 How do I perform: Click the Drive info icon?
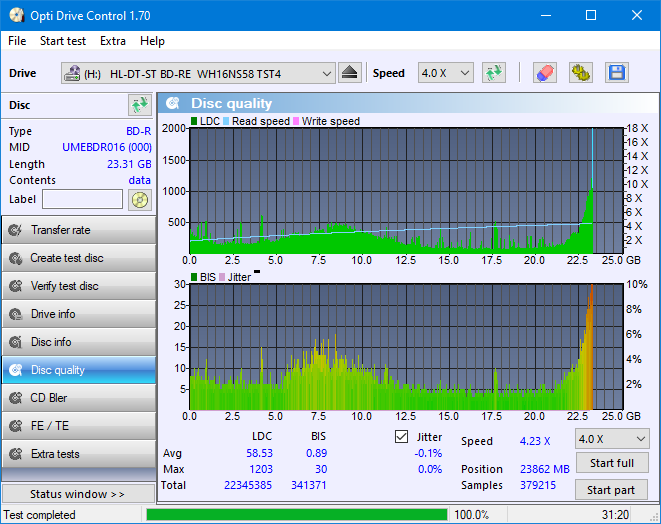16,314
